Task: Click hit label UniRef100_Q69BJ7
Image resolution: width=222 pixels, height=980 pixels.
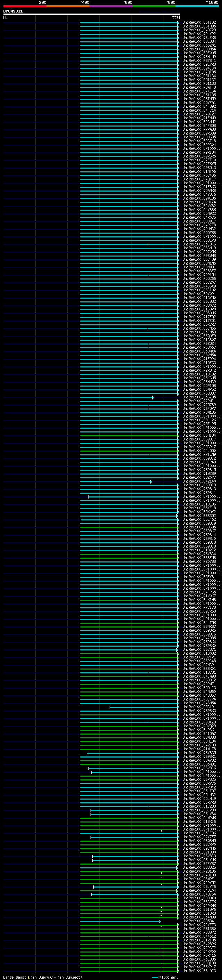Action: click(x=199, y=439)
